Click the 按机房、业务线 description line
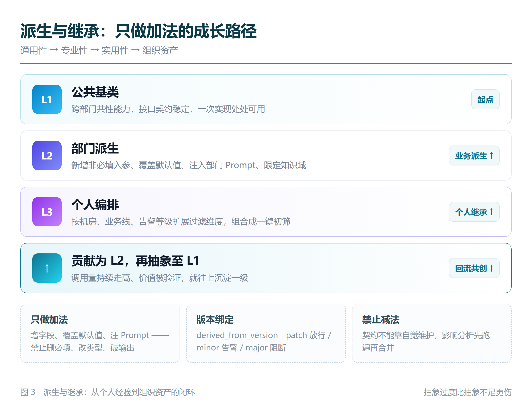 181,222
